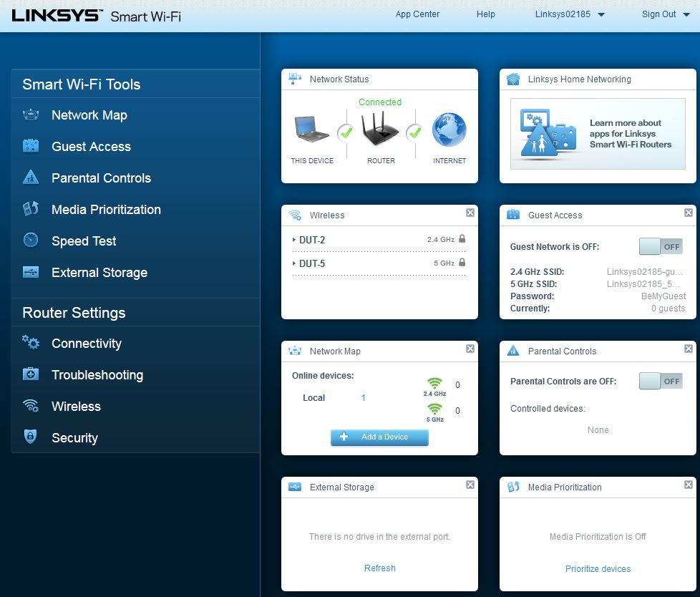Open the Linksys02185 account dropdown
The image size is (700, 597).
tap(570, 14)
